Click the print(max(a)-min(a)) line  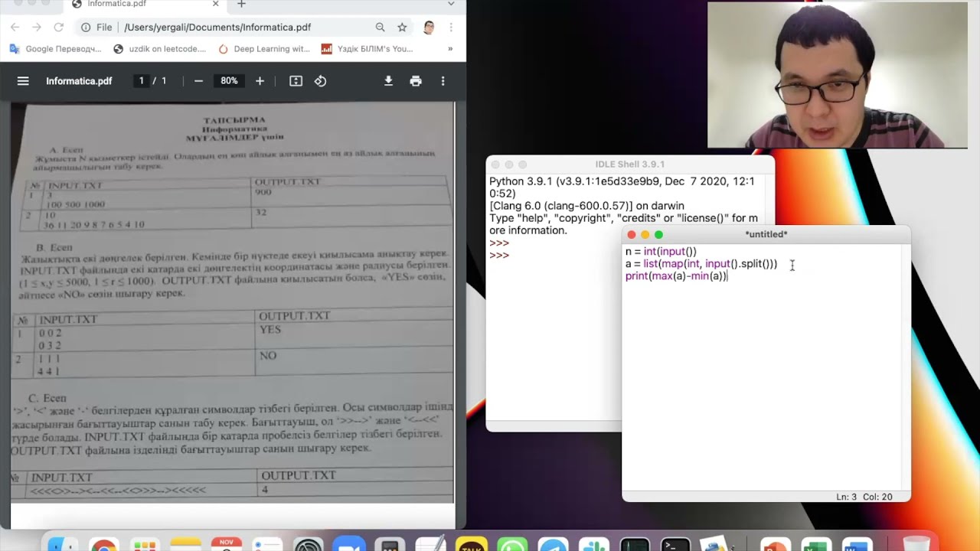[x=676, y=276]
